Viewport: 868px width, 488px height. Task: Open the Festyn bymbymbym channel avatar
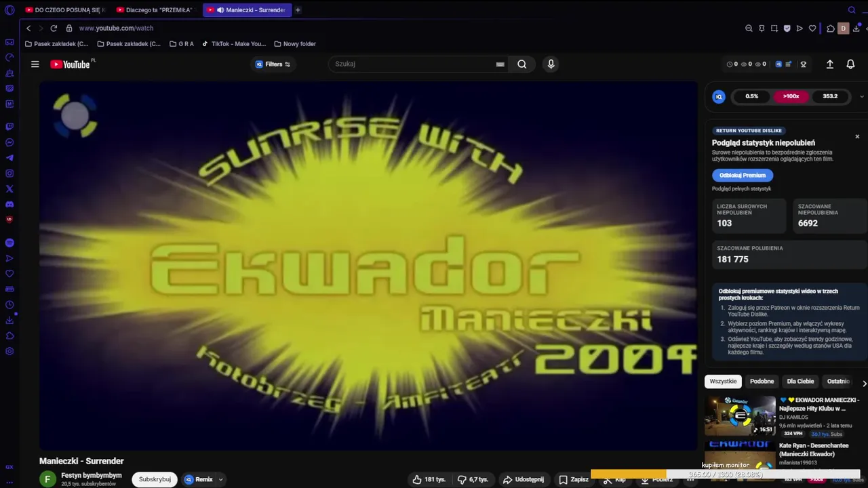point(47,479)
